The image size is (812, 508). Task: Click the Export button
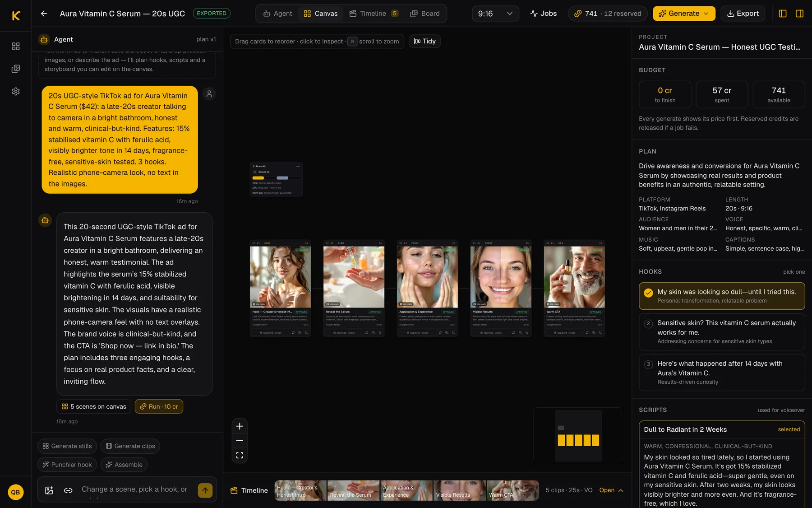pyautogui.click(x=743, y=14)
